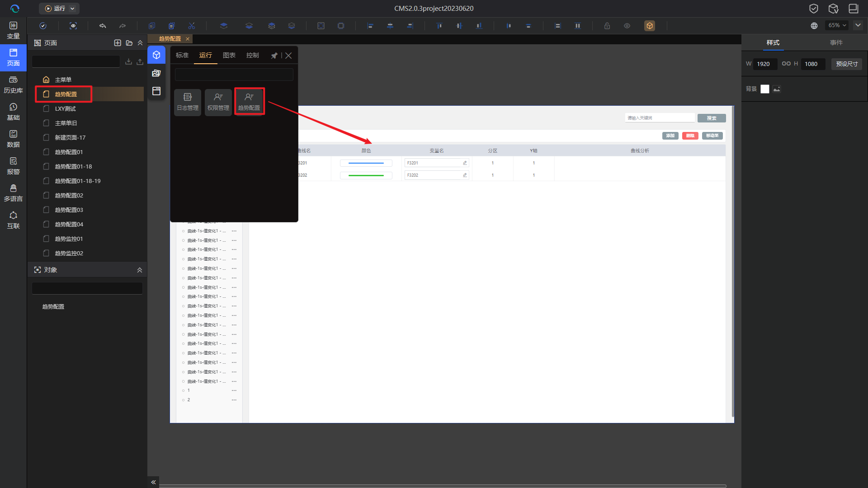Click the width input showing 1920
868x488 pixels.
tap(766, 64)
